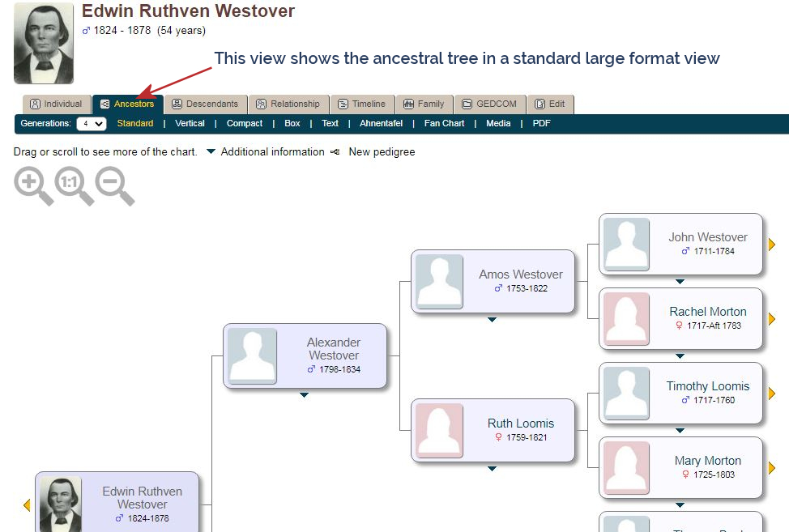Viewport: 789px width, 532px height.
Task: Open the GEDCOM tab
Action: [489, 104]
